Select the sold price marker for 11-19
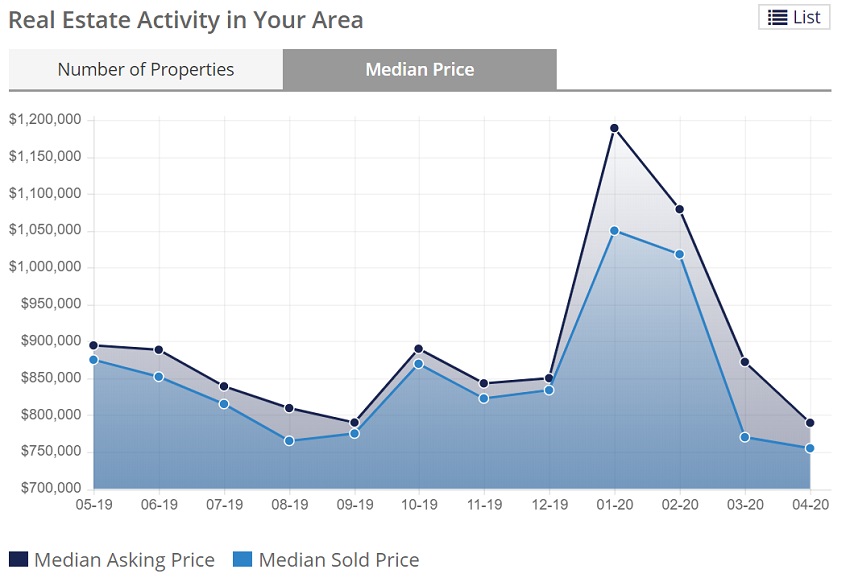The height and width of the screenshot is (582, 850). pyautogui.click(x=484, y=399)
